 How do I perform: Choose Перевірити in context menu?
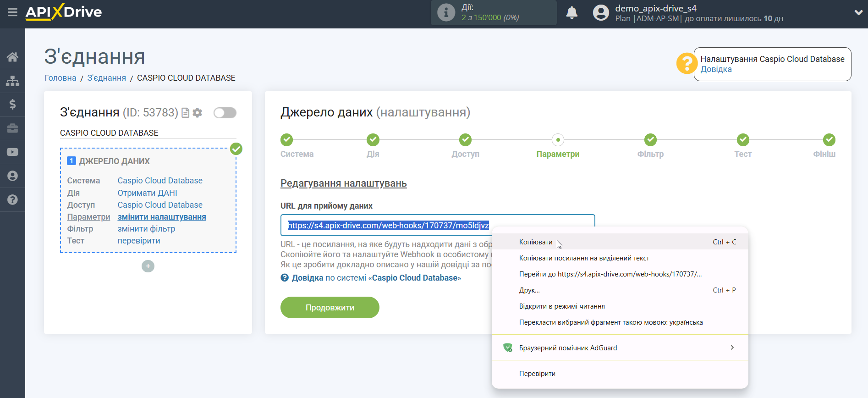tap(620, 374)
